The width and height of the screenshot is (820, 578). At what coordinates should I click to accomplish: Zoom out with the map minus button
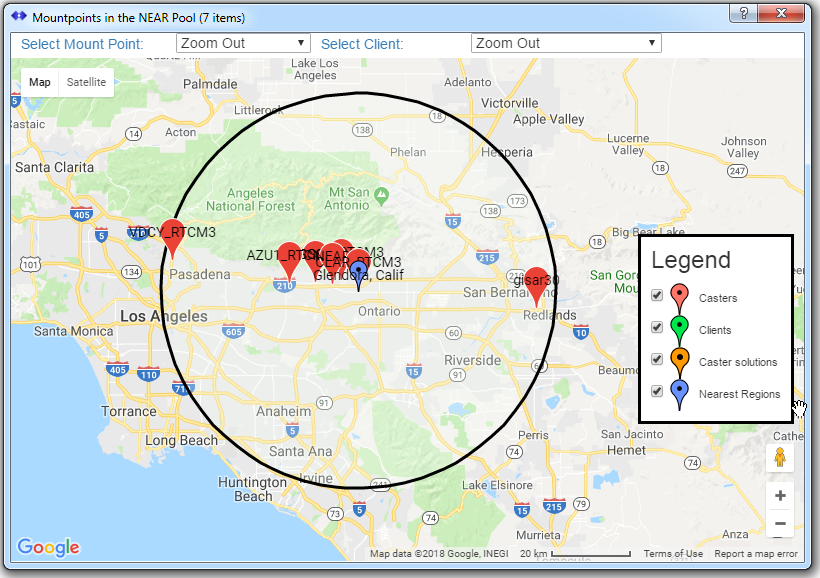coord(780,524)
